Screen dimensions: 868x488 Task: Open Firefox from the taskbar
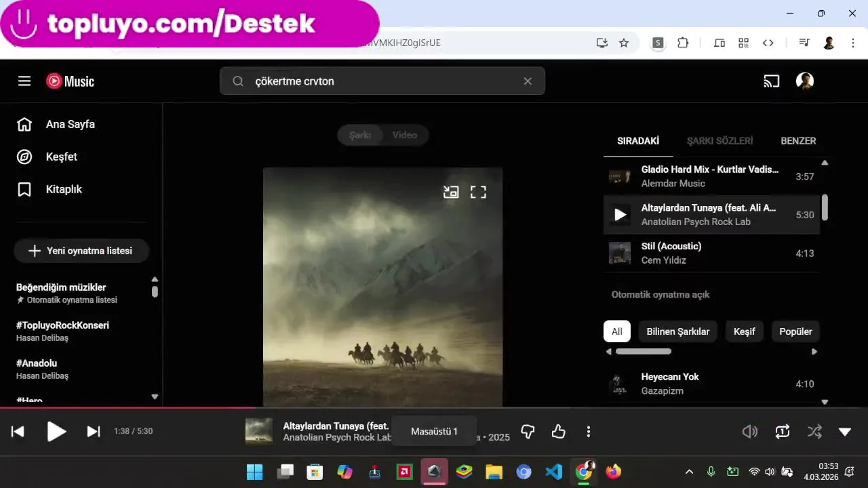tap(613, 472)
